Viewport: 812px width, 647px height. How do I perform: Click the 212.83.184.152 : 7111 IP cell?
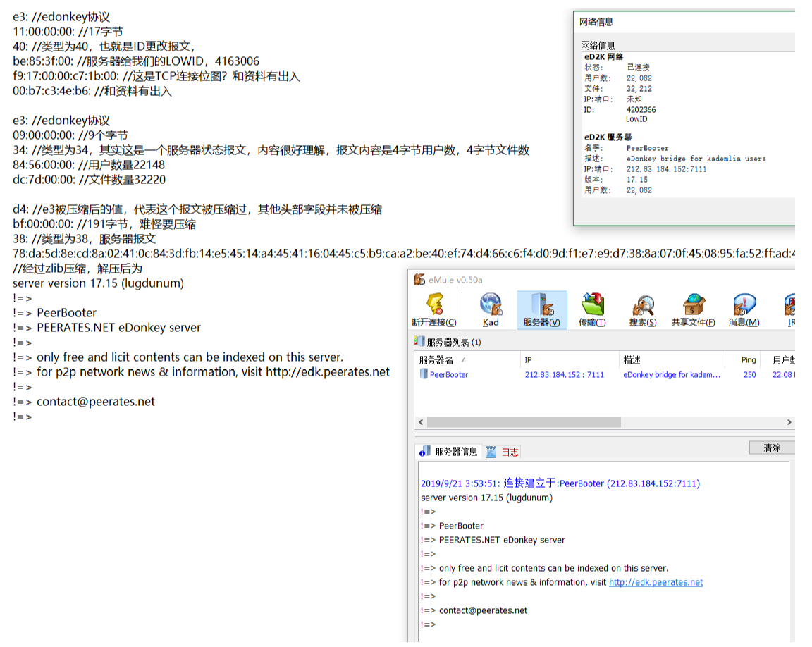tap(565, 375)
